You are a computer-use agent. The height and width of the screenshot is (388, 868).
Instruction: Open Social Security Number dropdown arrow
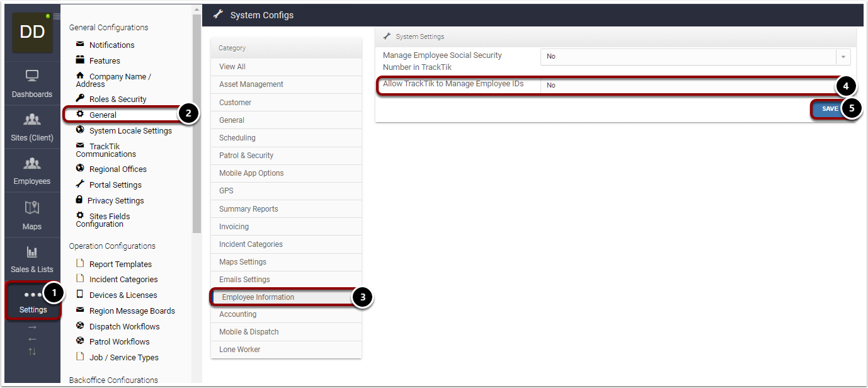click(843, 57)
